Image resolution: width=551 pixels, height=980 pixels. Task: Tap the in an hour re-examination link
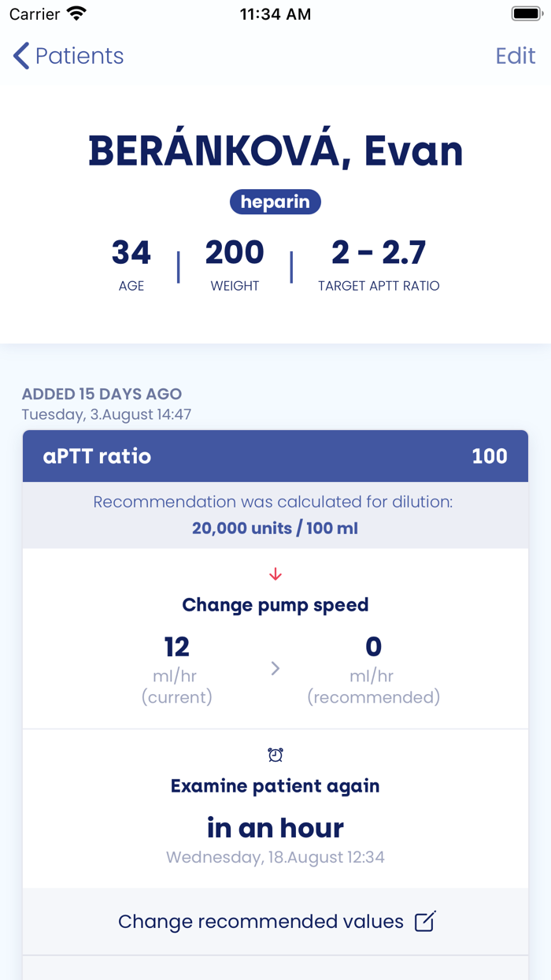(x=275, y=828)
